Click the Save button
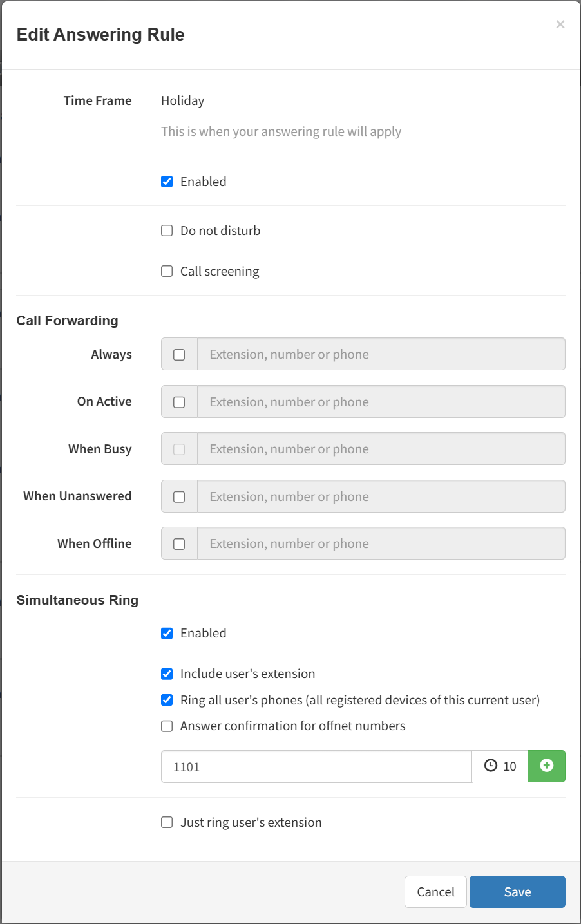The height and width of the screenshot is (924, 581). [517, 892]
